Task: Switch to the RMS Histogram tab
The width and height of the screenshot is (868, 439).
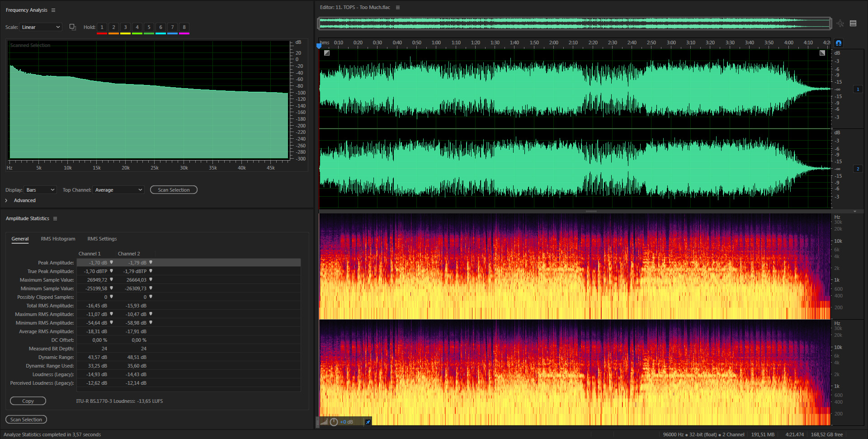Action: [58, 239]
